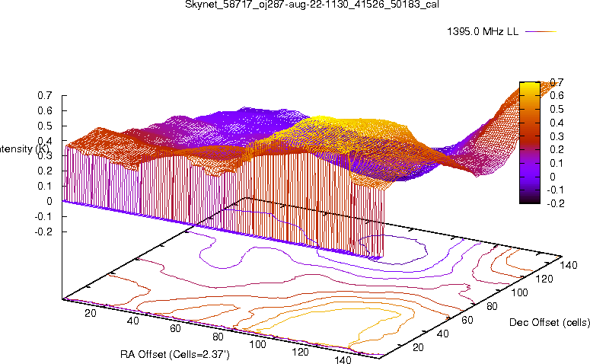Click the 0.3 label beside the color bar
Screen dimensions: 590x364
point(557,136)
